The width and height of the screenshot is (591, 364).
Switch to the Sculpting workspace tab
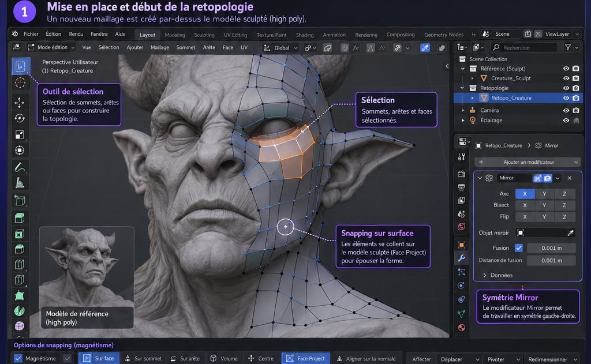[204, 35]
